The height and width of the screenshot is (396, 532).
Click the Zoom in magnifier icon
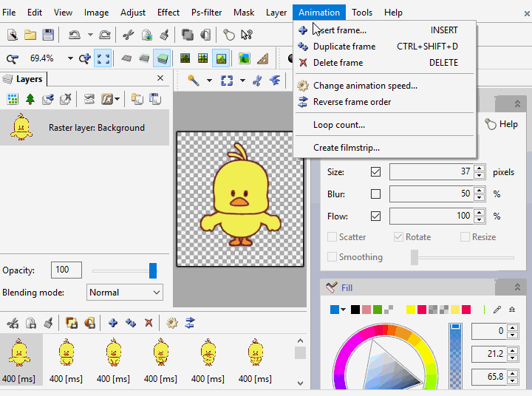tap(85, 58)
